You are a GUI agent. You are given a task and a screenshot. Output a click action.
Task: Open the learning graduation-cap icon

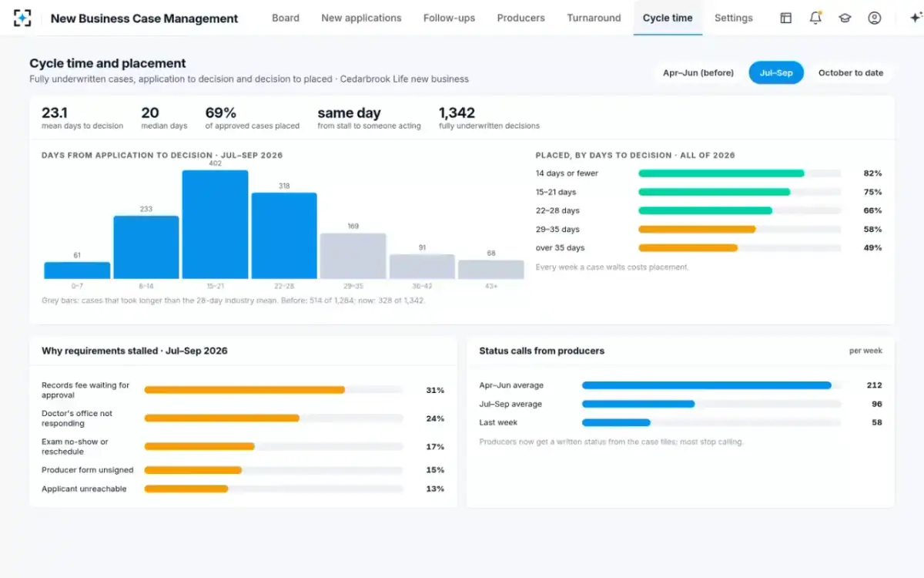tap(845, 18)
